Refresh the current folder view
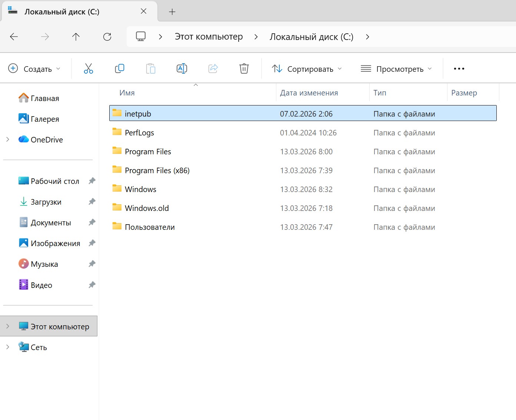This screenshot has height=420, width=516. click(x=107, y=37)
